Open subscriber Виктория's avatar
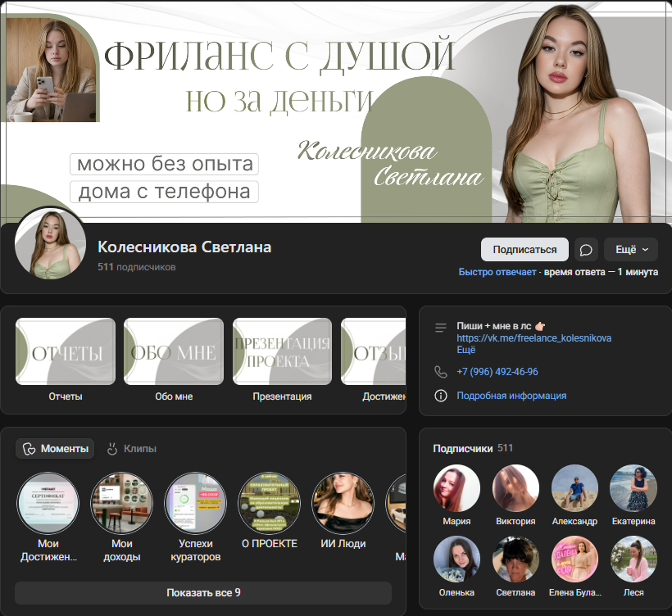Image resolution: width=672 pixels, height=616 pixels. (x=515, y=488)
